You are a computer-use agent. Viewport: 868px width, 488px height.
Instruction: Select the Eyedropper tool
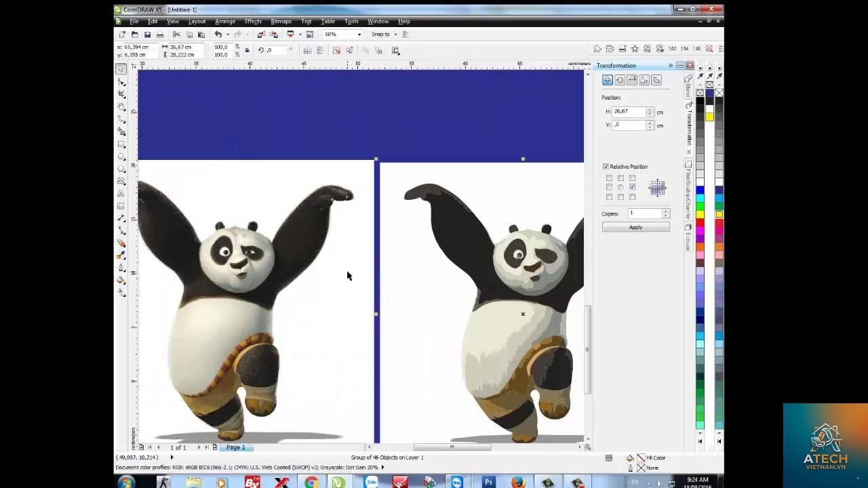121,255
